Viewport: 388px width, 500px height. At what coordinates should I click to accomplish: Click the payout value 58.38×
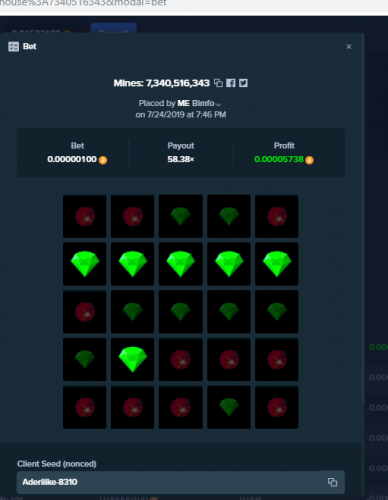point(181,159)
